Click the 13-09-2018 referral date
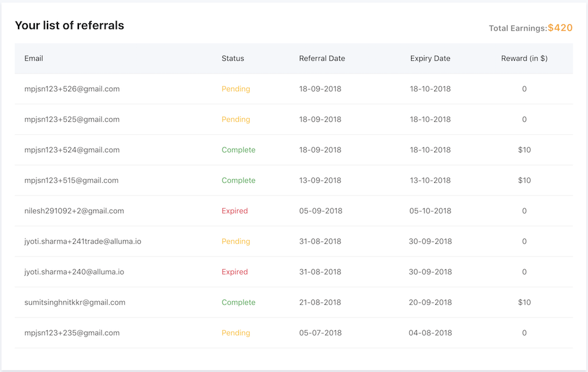Screen dimensions: 588x372 click(320, 180)
